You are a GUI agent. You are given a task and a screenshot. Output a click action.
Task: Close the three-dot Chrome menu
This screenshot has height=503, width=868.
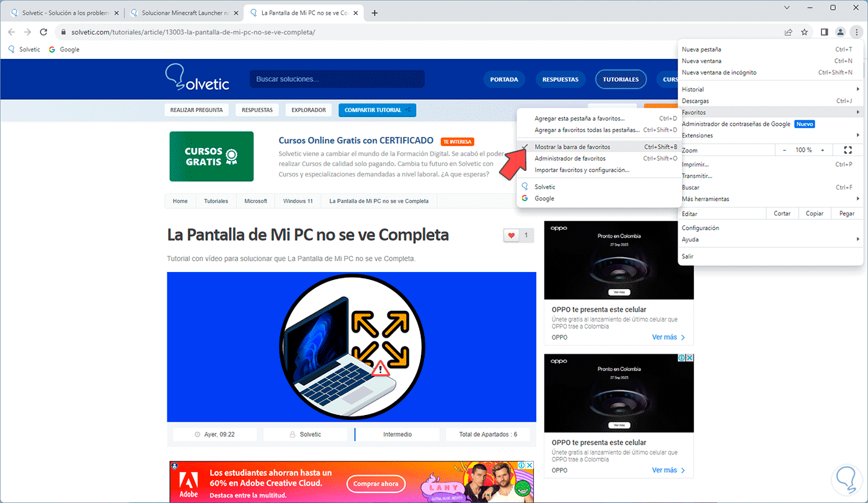click(x=856, y=32)
